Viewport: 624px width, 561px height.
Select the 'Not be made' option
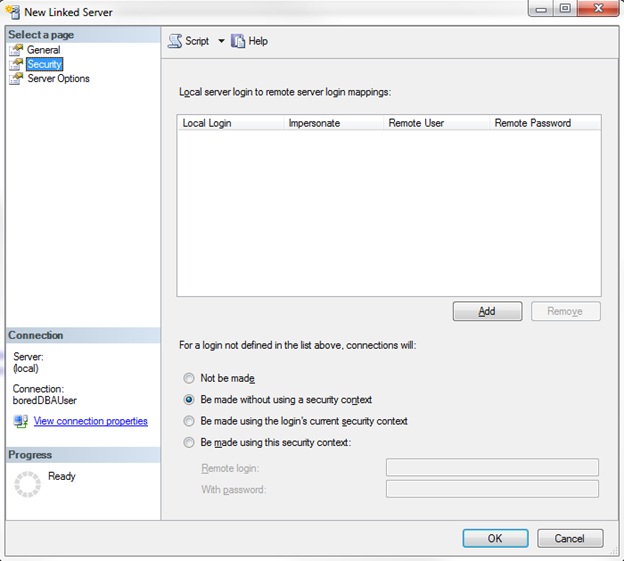tap(189, 379)
